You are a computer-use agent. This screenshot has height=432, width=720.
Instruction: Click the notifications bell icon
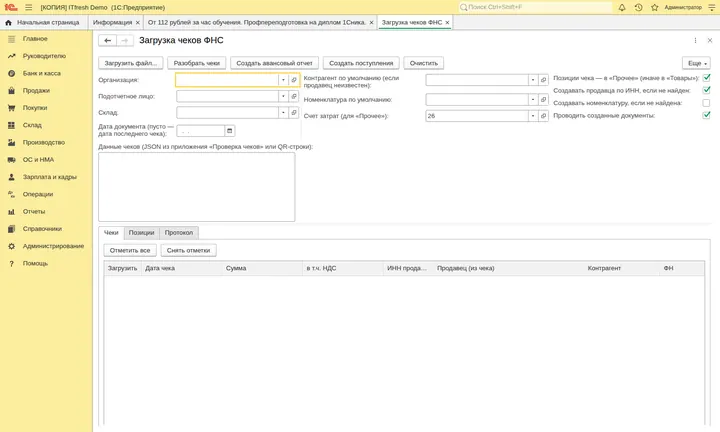[622, 7]
